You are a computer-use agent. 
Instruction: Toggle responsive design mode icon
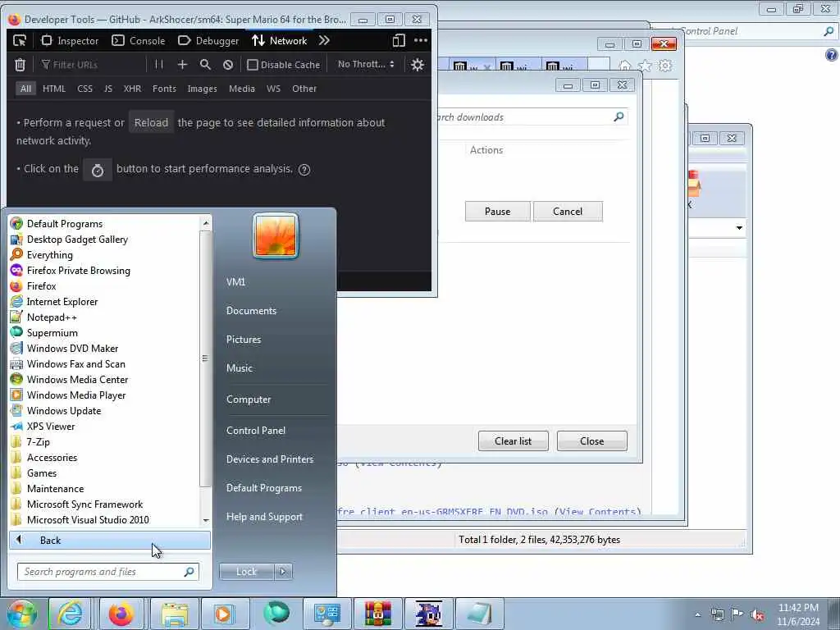click(399, 41)
